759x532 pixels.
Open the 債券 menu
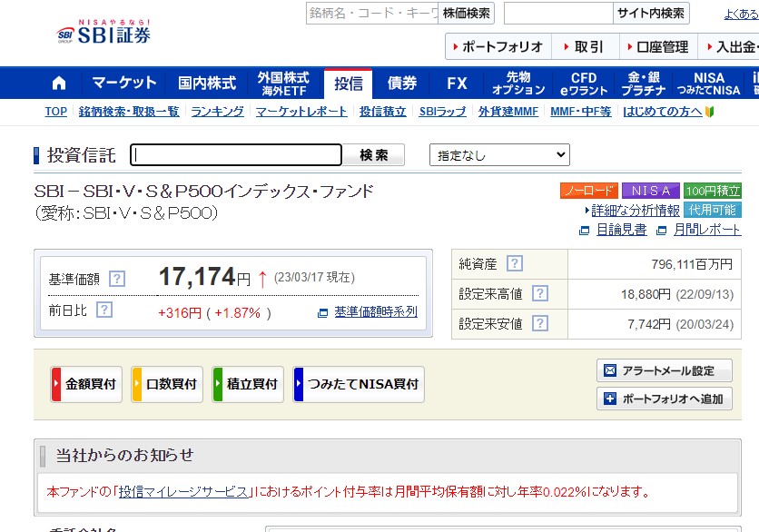[402, 83]
